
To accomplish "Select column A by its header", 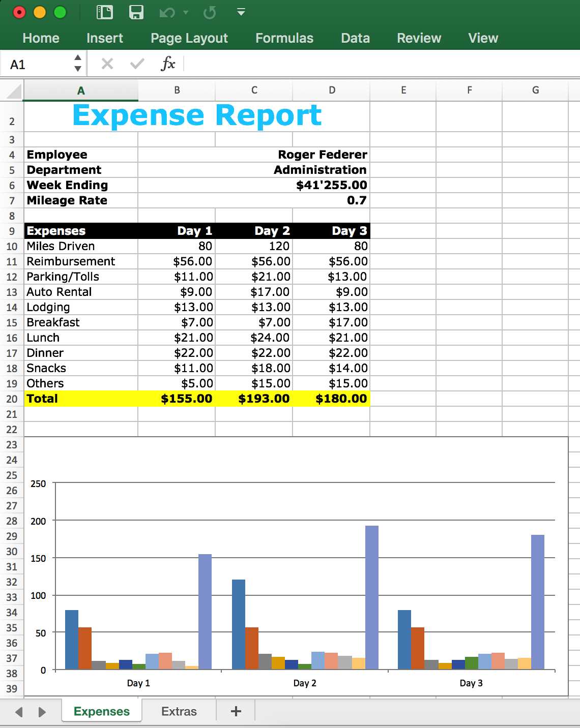I will (x=80, y=90).
